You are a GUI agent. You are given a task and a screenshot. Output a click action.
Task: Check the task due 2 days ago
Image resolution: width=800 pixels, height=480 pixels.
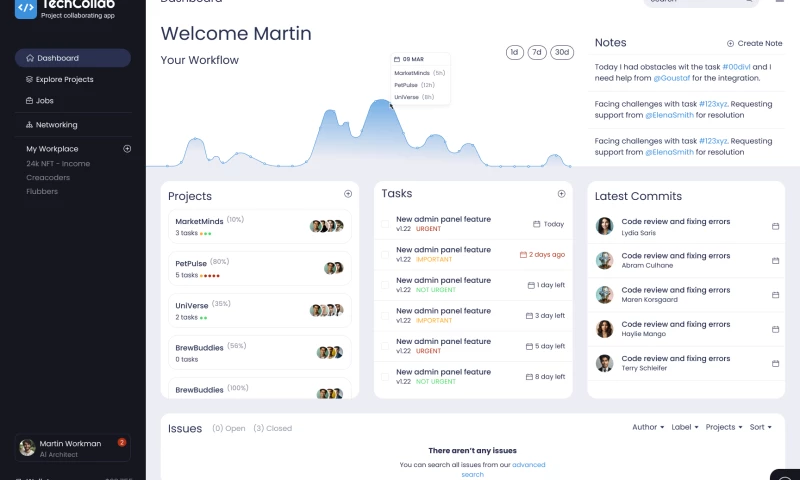(x=385, y=255)
